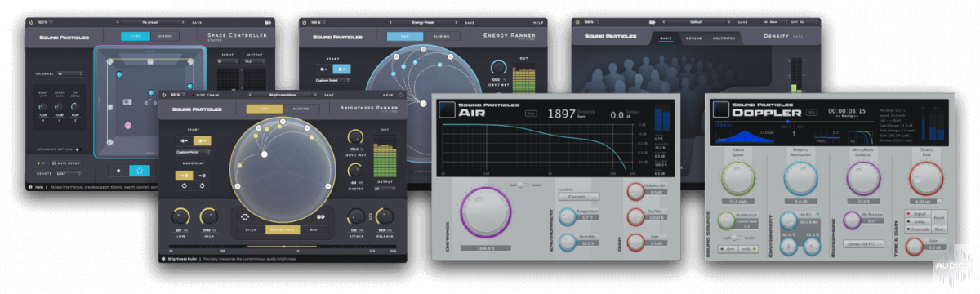Image resolution: width=980 pixels, height=294 pixels.
Task: Click the loop arrows icon above Pitch
Action: click(244, 217)
